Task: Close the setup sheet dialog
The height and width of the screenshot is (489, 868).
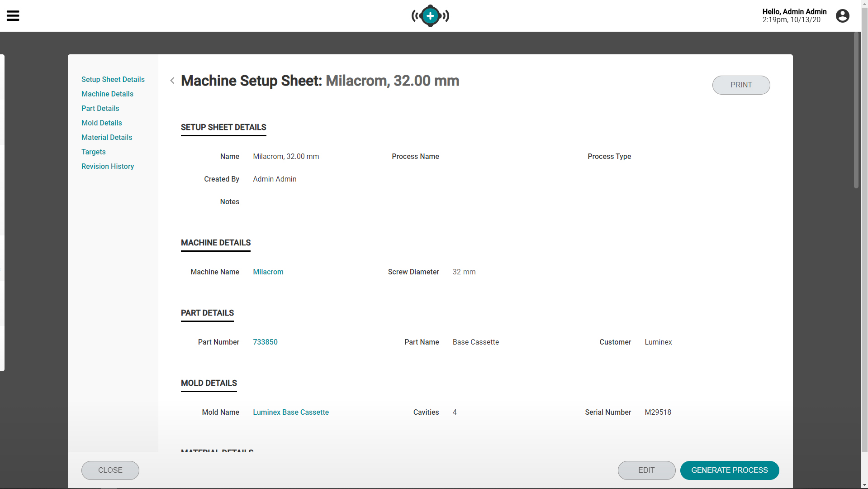Action: pos(110,470)
